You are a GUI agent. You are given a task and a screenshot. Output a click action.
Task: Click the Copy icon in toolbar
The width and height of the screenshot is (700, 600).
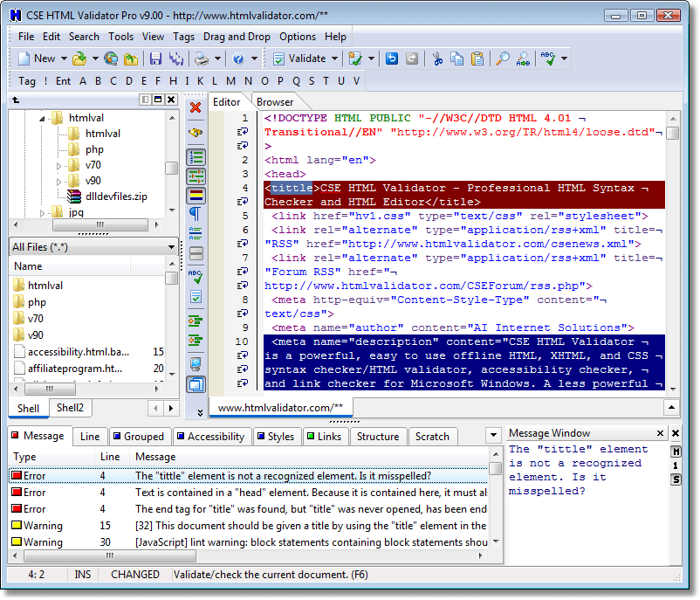click(456, 59)
